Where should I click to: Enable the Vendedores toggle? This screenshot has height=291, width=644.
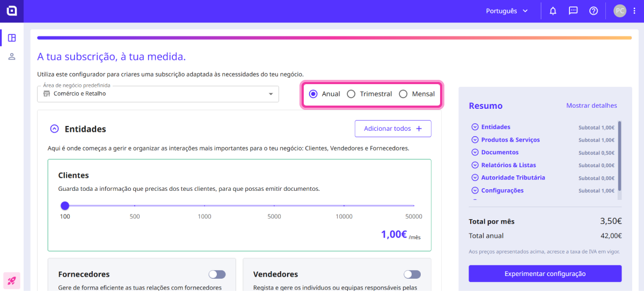click(x=412, y=274)
